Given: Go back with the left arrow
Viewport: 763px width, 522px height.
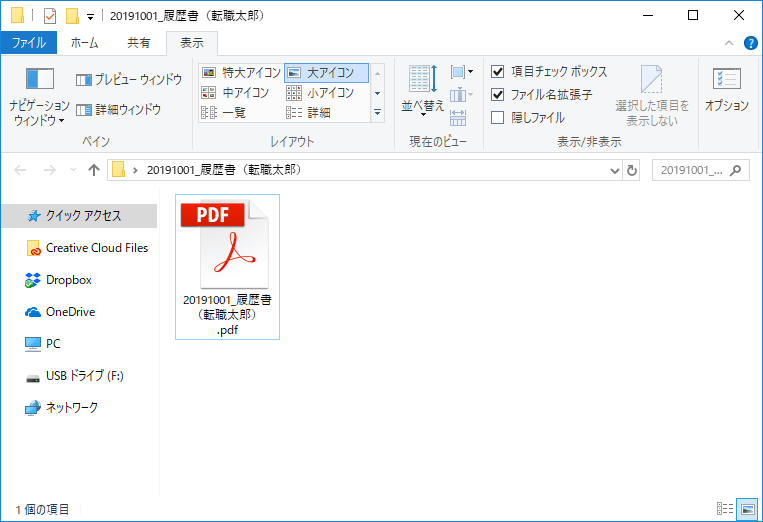Looking at the screenshot, I should pos(20,170).
